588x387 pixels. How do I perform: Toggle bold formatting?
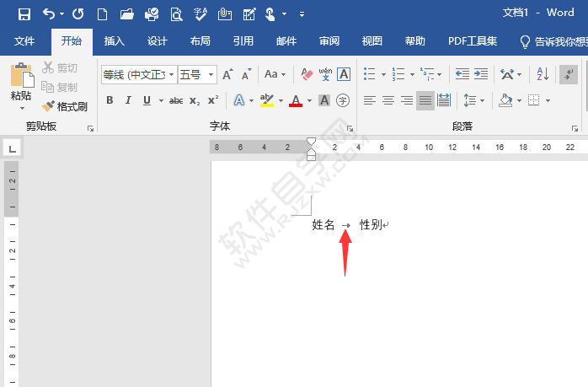click(110, 100)
